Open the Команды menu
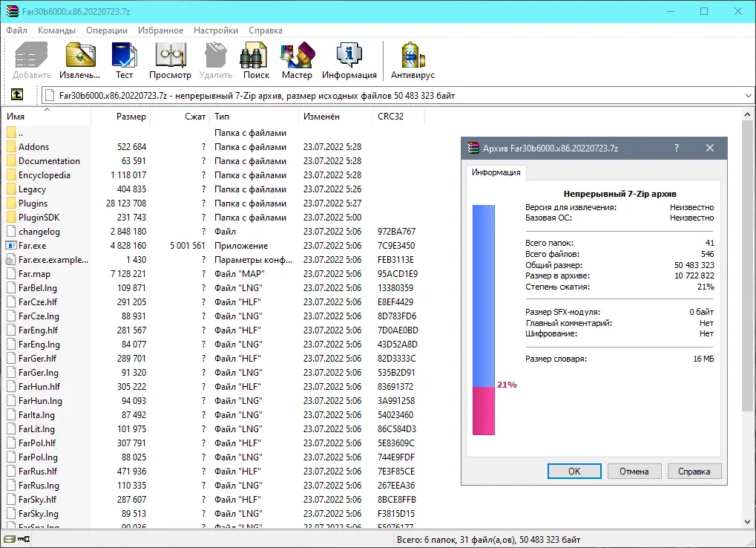Screen dimensions: 756x548 (56, 30)
